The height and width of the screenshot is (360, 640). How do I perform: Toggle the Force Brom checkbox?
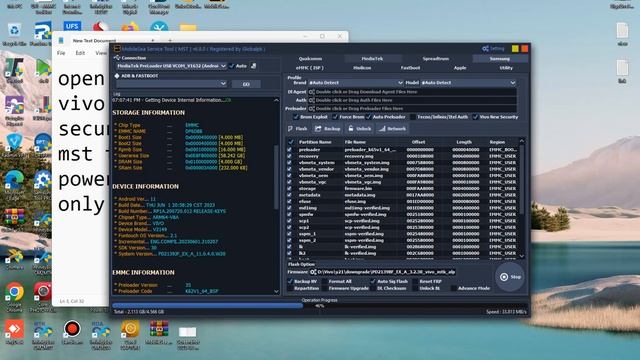pyautogui.click(x=336, y=117)
